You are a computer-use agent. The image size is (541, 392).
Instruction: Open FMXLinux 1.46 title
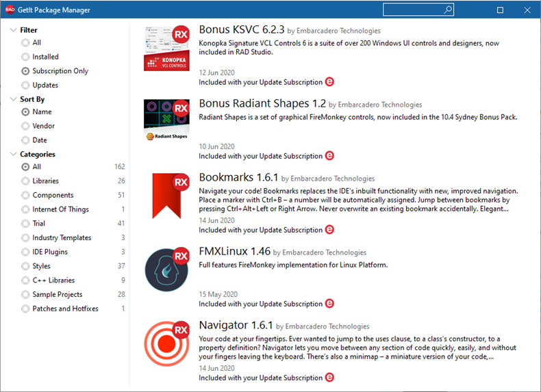click(235, 251)
